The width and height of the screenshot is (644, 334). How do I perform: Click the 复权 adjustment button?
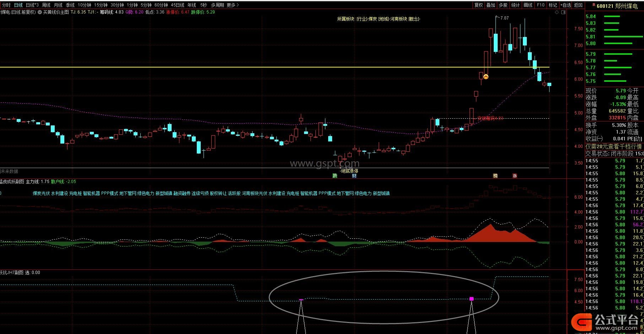point(479,5)
